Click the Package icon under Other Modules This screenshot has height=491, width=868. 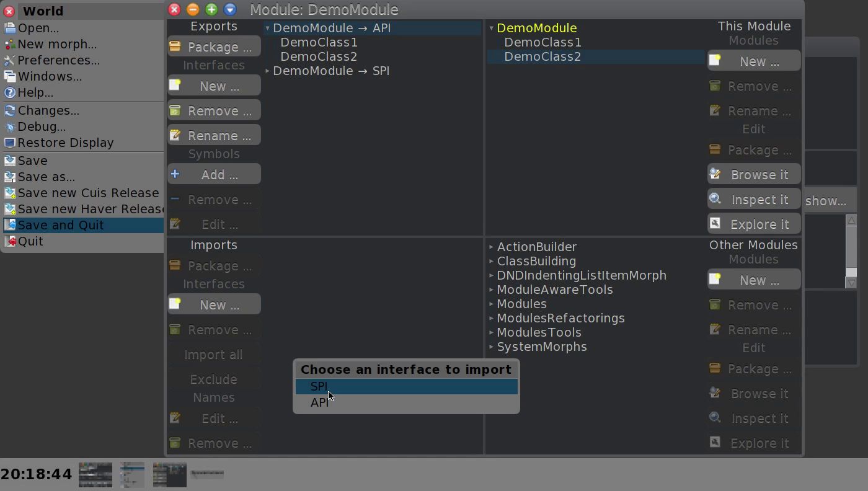click(714, 368)
